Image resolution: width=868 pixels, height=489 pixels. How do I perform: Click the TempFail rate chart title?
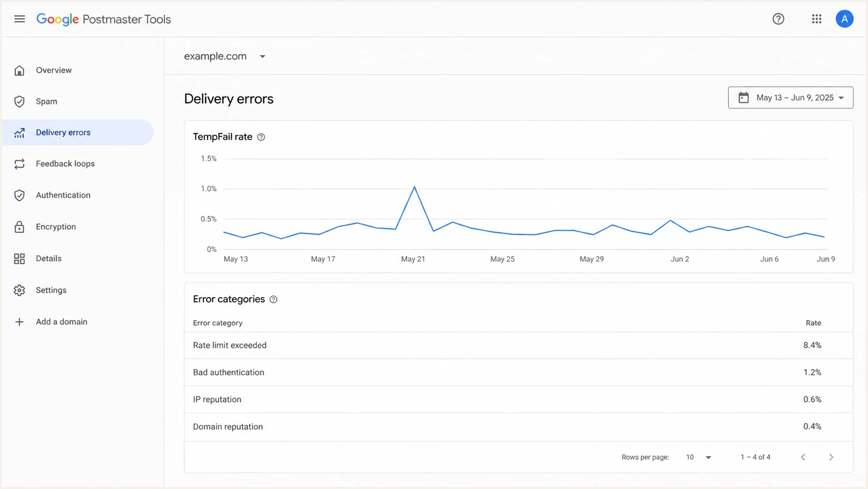pyautogui.click(x=223, y=137)
